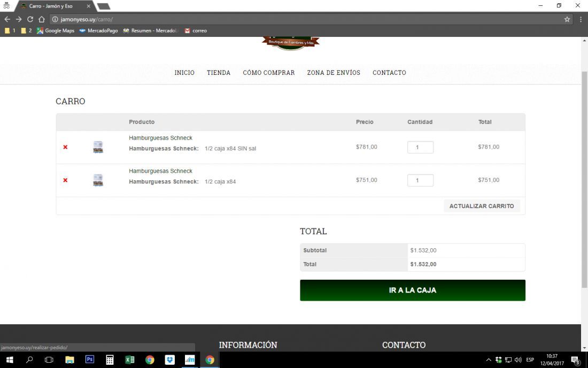Open the Windows Start menu
Screen dimensions: 588x368
coord(10,360)
